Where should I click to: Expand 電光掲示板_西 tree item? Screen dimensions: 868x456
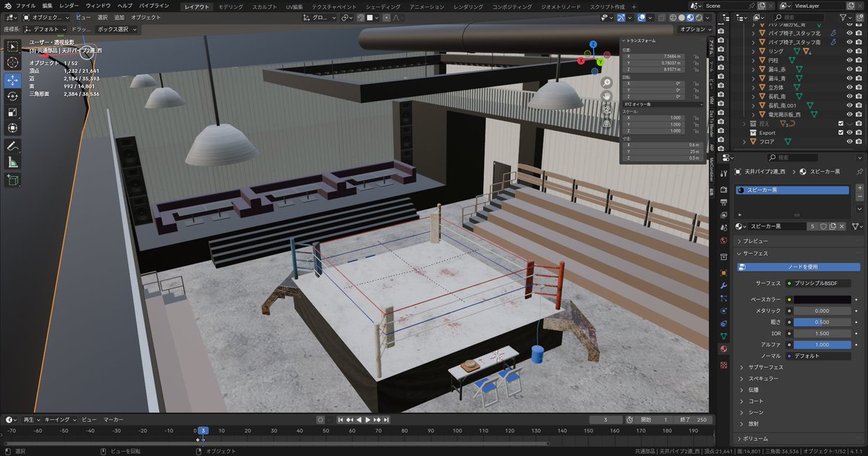click(x=754, y=114)
